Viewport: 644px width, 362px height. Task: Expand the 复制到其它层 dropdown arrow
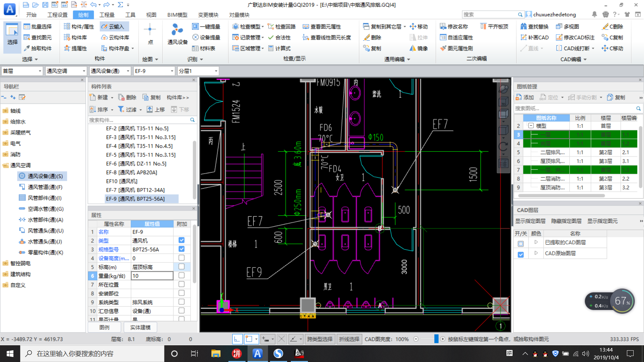point(405,27)
